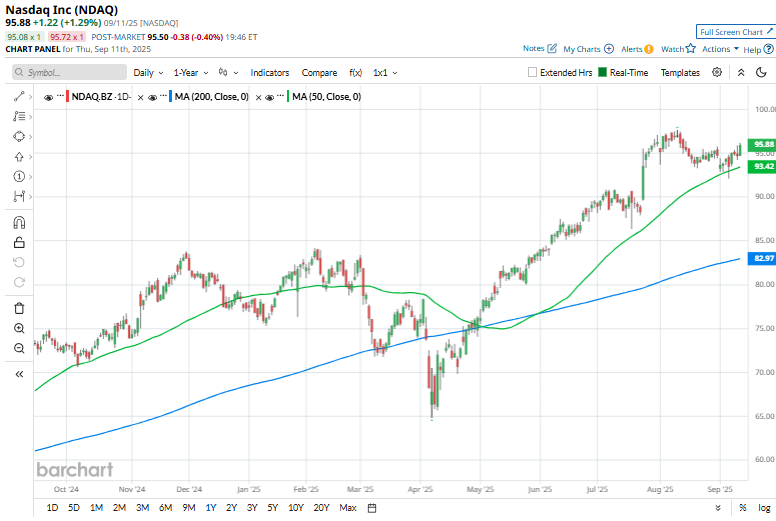Viewport: 776px width, 521px height.
Task: Zoom out with magnifier minus icon
Action: [19, 348]
